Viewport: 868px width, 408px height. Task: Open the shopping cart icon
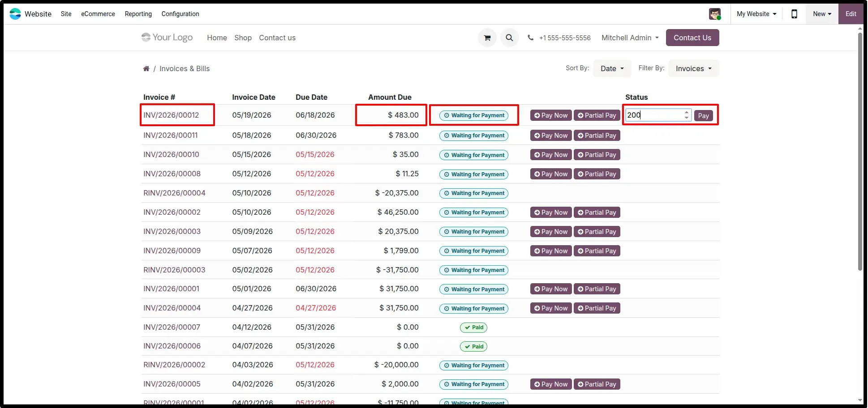(487, 38)
